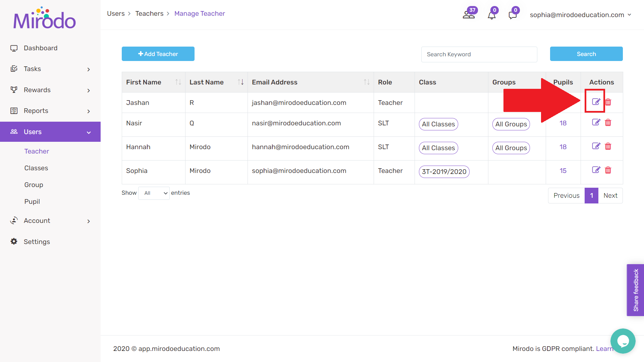644x362 pixels.
Task: Open the Show entries dropdown
Action: point(154,193)
